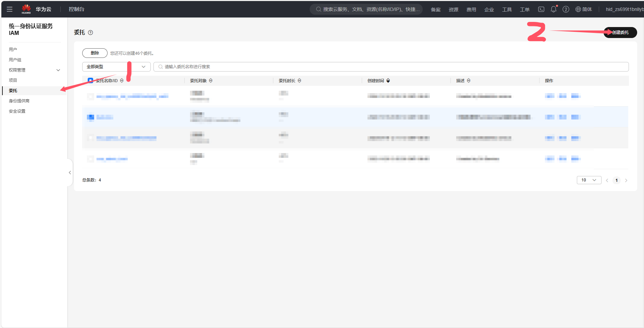The image size is (644, 328).
Task: Check the fourth agency row checkbox
Action: pos(90,159)
